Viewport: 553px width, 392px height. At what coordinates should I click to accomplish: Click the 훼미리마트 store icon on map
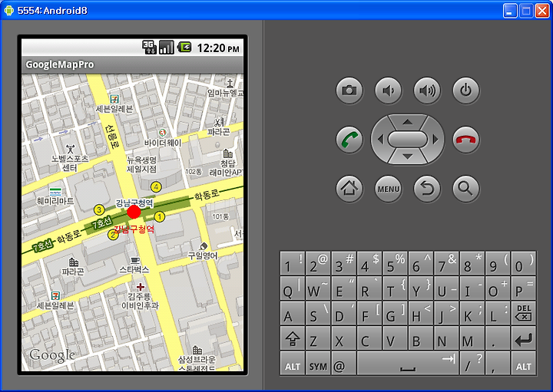55,192
